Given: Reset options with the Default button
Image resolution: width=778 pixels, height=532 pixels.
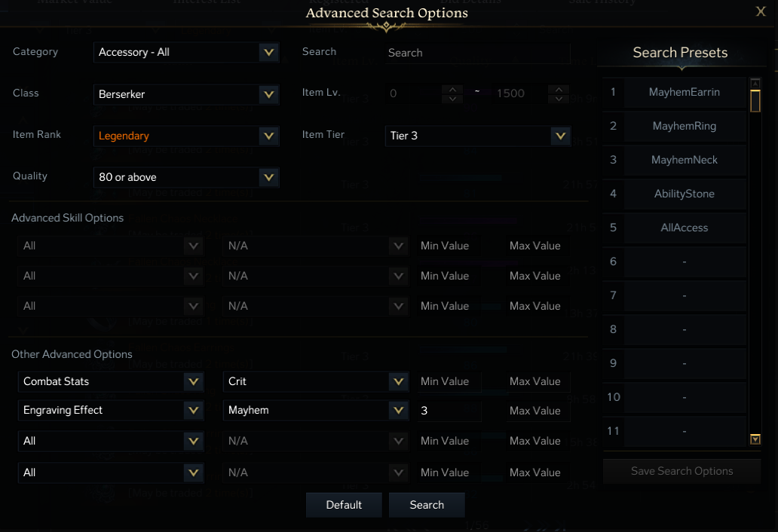Looking at the screenshot, I should click(344, 505).
